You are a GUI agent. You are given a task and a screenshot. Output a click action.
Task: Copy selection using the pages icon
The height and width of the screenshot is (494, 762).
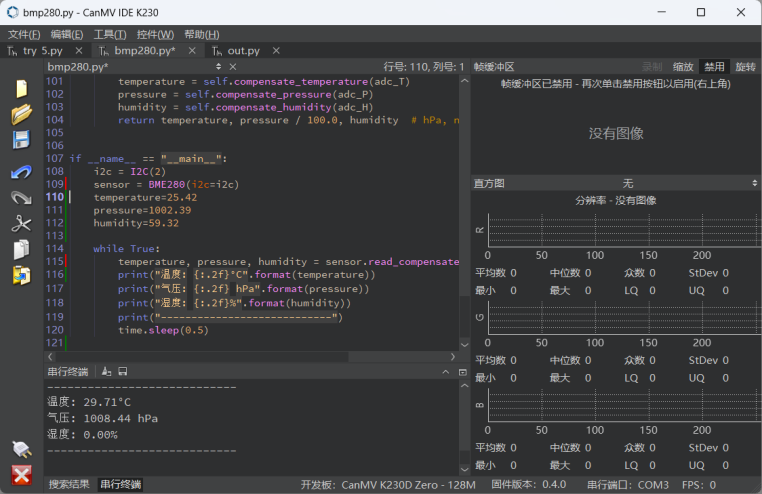pyautogui.click(x=22, y=249)
